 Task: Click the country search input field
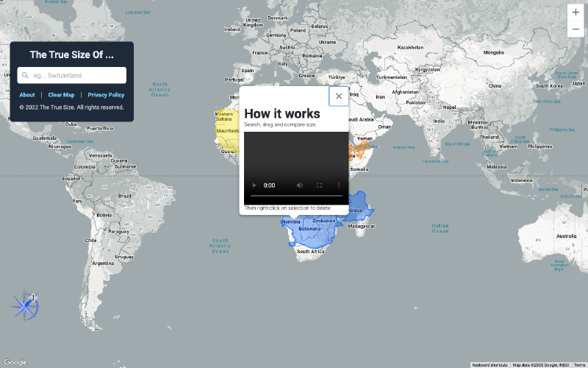click(77, 75)
